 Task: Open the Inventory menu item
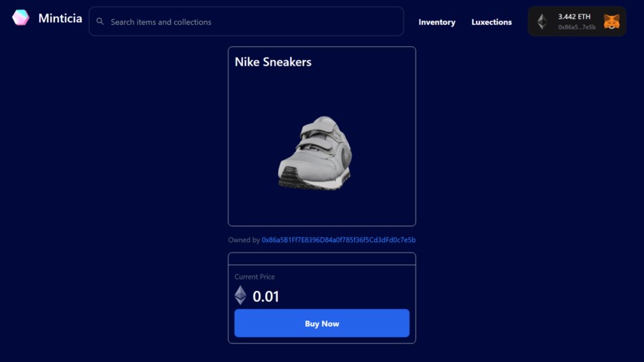pyautogui.click(x=436, y=22)
